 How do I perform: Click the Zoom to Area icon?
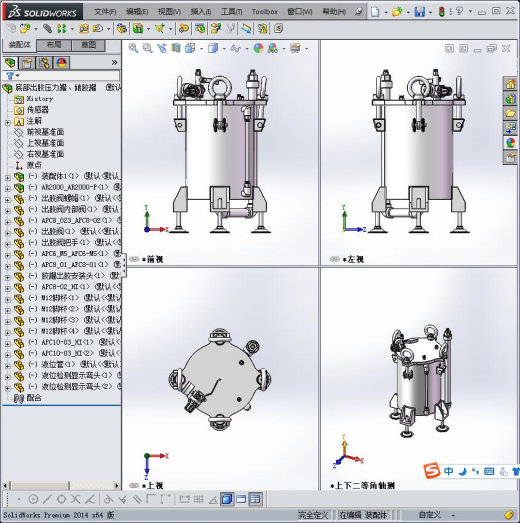click(x=147, y=48)
